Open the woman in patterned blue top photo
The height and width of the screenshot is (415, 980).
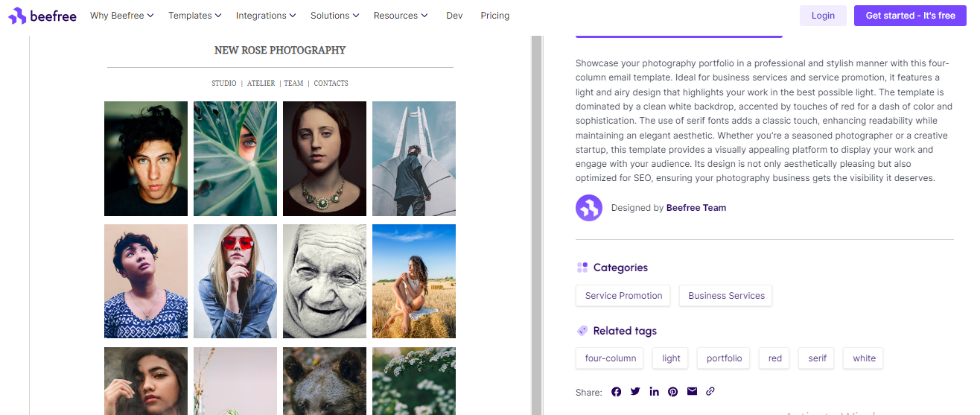click(146, 281)
